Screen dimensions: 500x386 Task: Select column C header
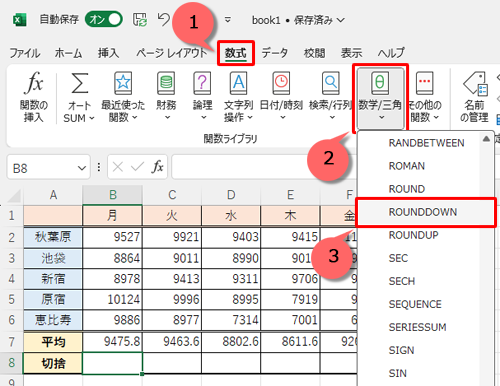[172, 195]
